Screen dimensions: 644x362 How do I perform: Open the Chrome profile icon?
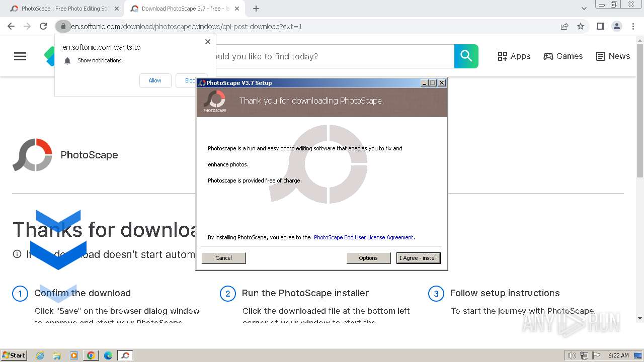(616, 26)
